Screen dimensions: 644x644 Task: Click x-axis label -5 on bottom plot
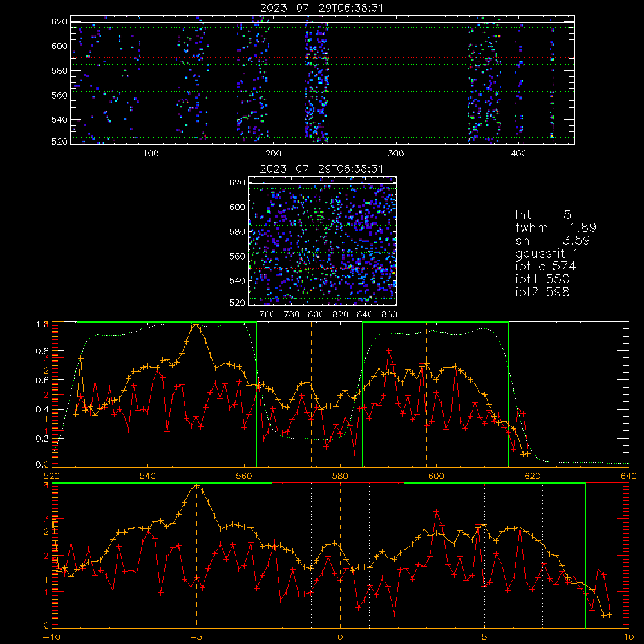(x=196, y=637)
